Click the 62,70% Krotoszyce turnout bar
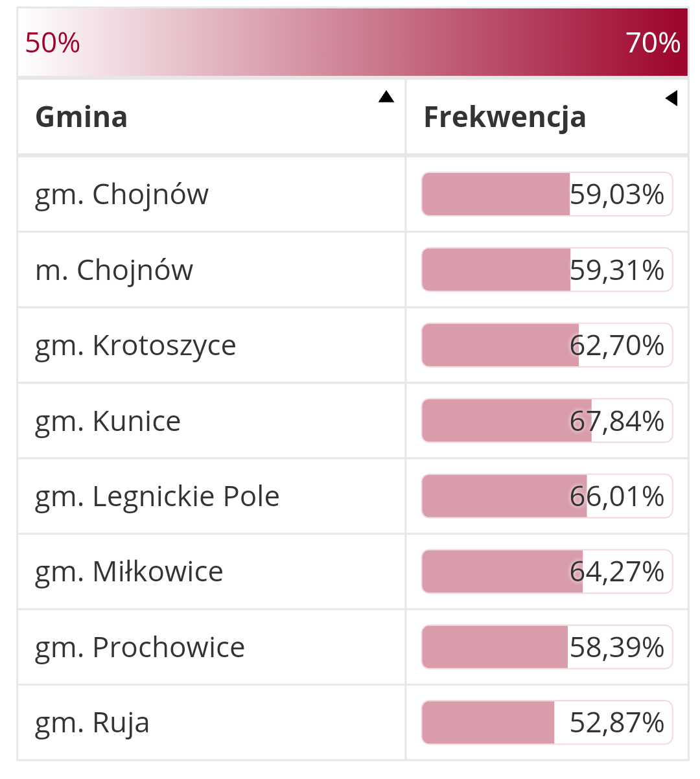Viewport: 700px width, 779px height. pyautogui.click(x=500, y=345)
